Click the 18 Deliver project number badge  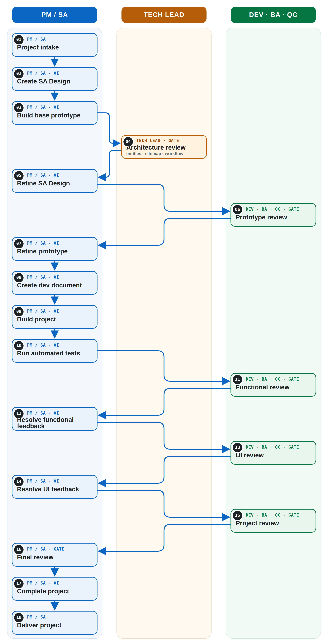[x=19, y=617]
